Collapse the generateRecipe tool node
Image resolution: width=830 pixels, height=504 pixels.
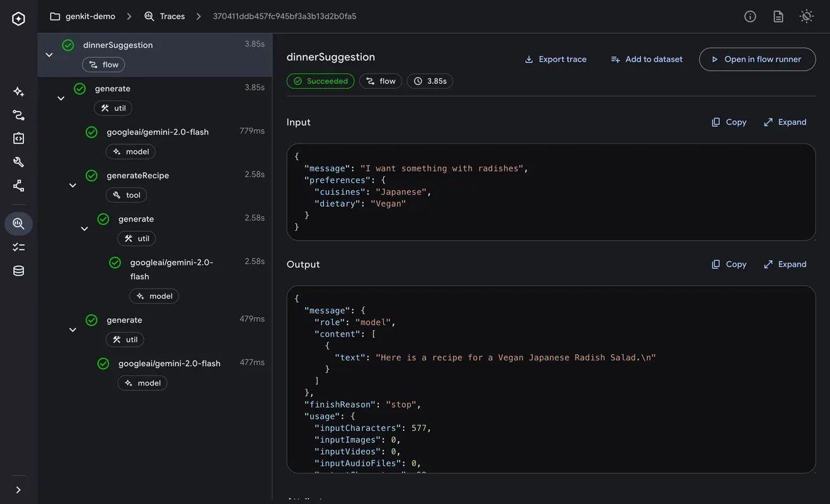[x=72, y=185]
